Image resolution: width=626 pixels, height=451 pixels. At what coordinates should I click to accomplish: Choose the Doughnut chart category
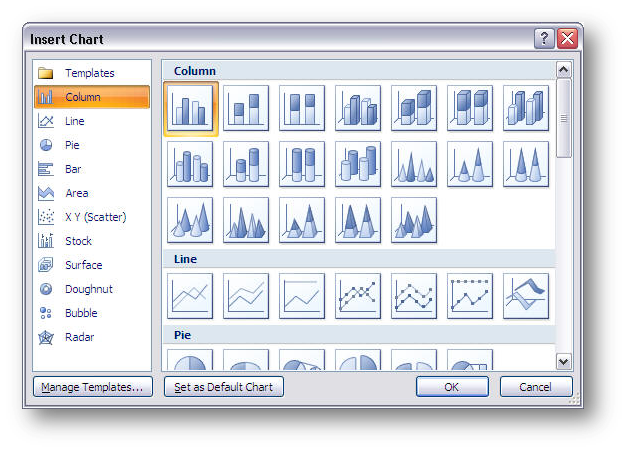click(89, 289)
